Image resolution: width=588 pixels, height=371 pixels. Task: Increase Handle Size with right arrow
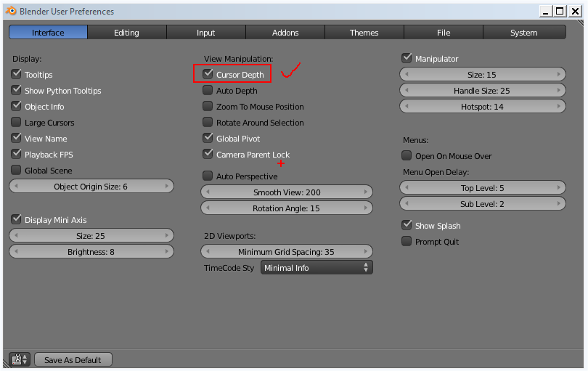pos(559,91)
